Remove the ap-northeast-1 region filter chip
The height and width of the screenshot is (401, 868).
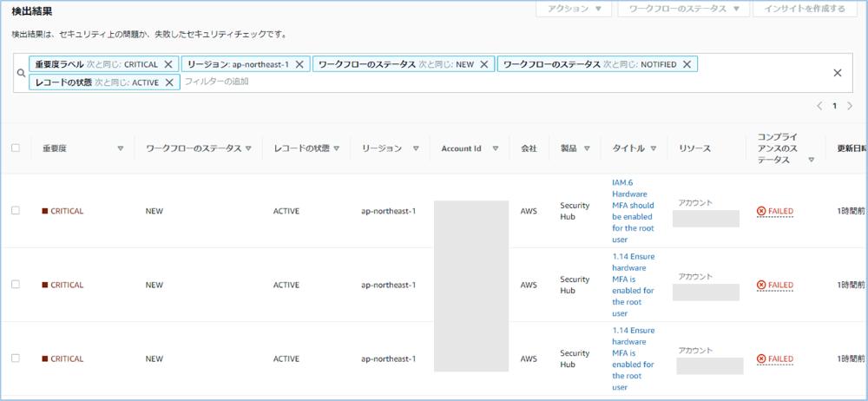coord(299,64)
